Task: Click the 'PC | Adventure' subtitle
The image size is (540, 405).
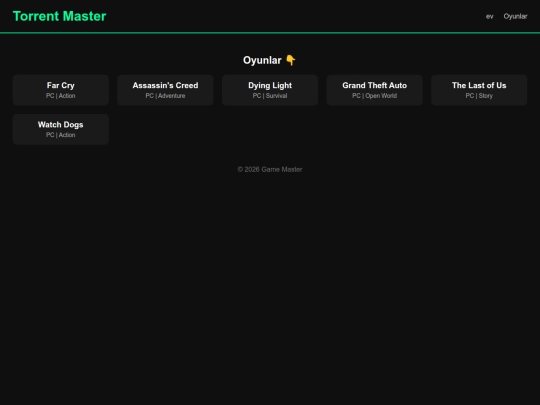Action: (x=165, y=96)
